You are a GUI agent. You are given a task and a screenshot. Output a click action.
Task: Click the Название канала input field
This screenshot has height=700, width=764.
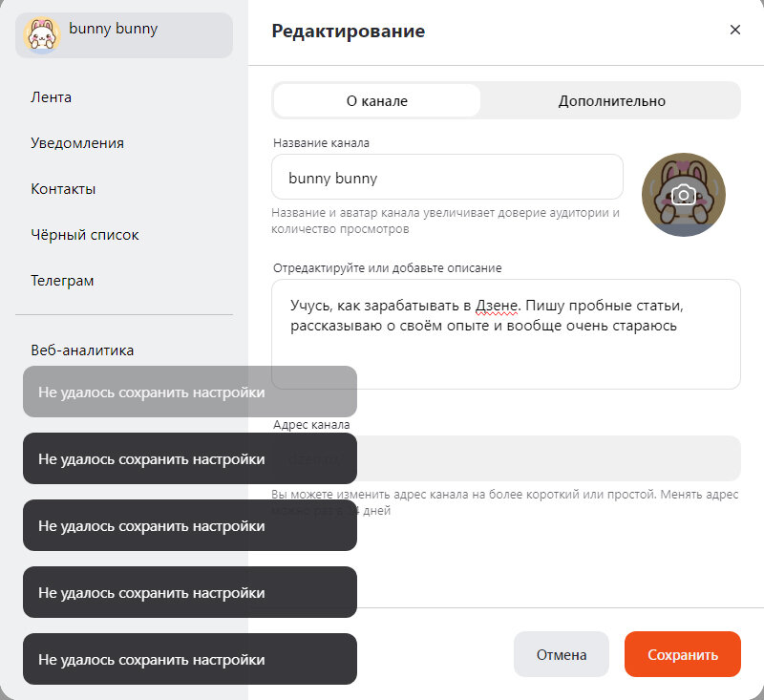447,177
